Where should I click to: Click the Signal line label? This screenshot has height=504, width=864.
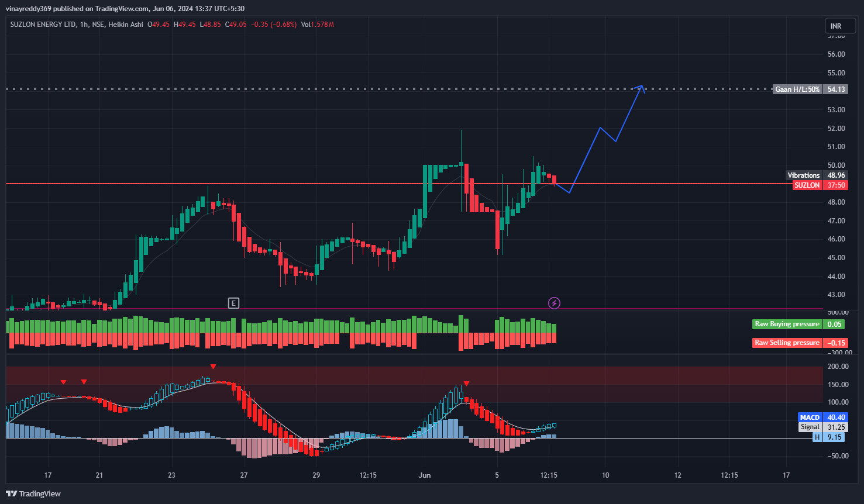pyautogui.click(x=810, y=427)
